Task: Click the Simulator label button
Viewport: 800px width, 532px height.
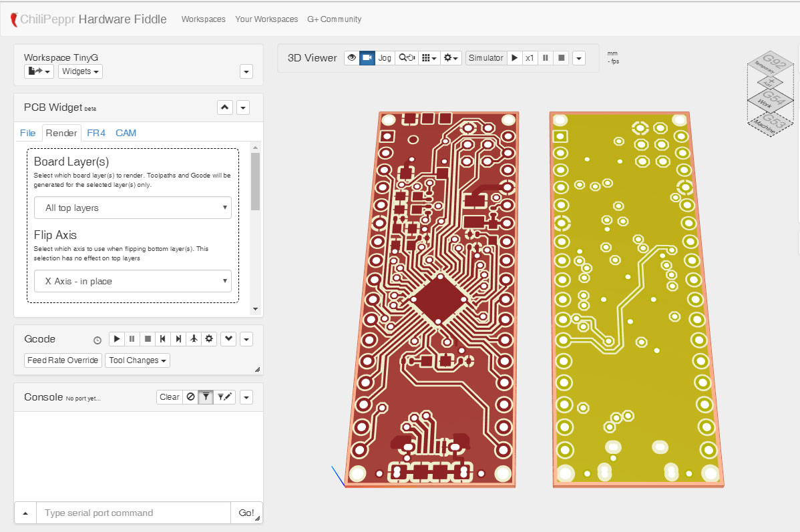Action: [x=485, y=57]
